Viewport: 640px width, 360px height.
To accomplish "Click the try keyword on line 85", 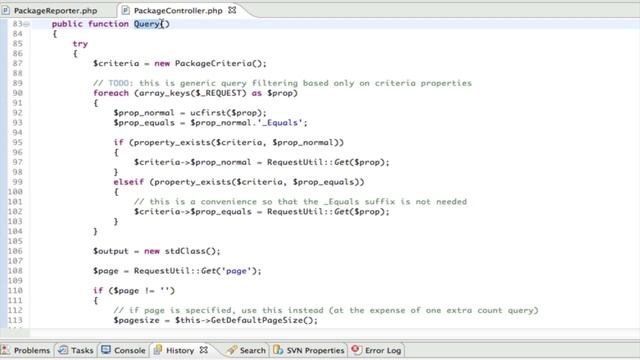I will click(x=80, y=44).
